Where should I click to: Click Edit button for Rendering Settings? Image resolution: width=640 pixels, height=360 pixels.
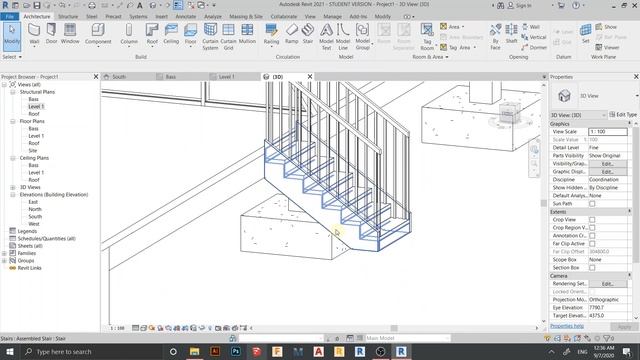[607, 284]
